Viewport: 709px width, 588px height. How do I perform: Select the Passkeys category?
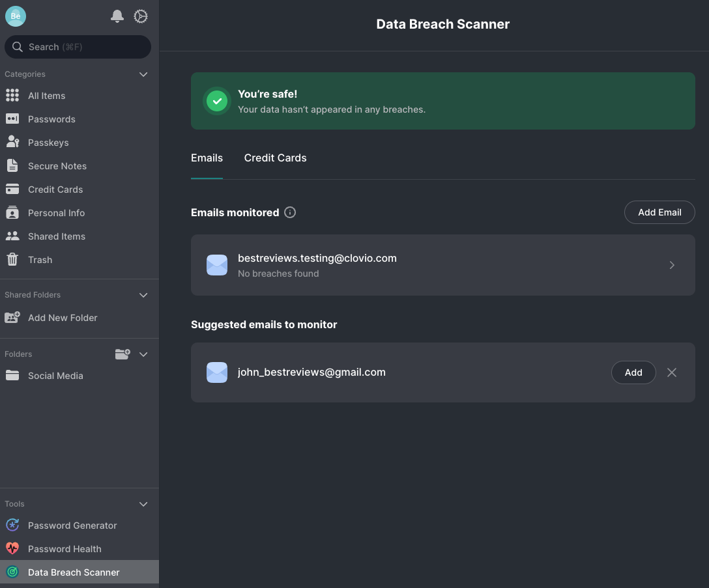(49, 142)
